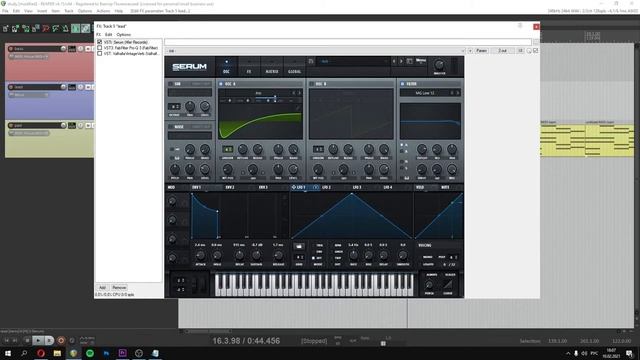Open the Options menu of the FX window
The width and height of the screenshot is (640, 360).
pyautogui.click(x=124, y=35)
